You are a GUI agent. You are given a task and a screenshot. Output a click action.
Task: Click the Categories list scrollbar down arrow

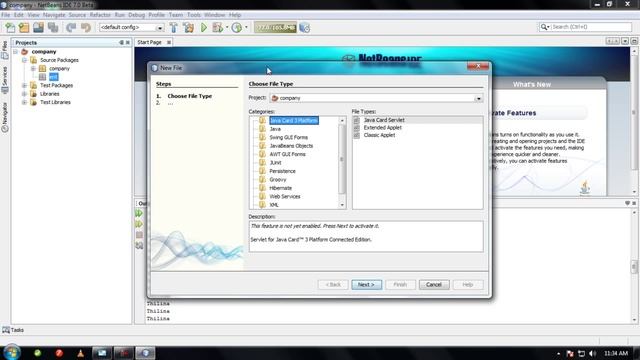[x=342, y=205]
